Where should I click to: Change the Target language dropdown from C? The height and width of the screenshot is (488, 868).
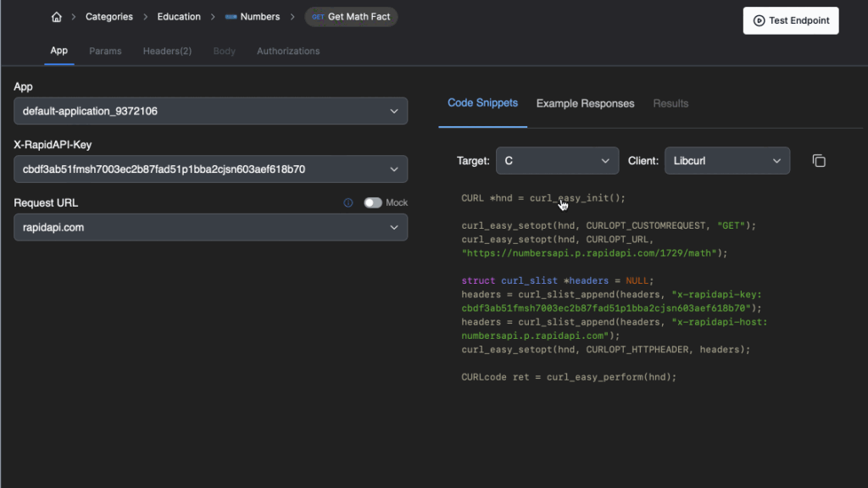[557, 160]
